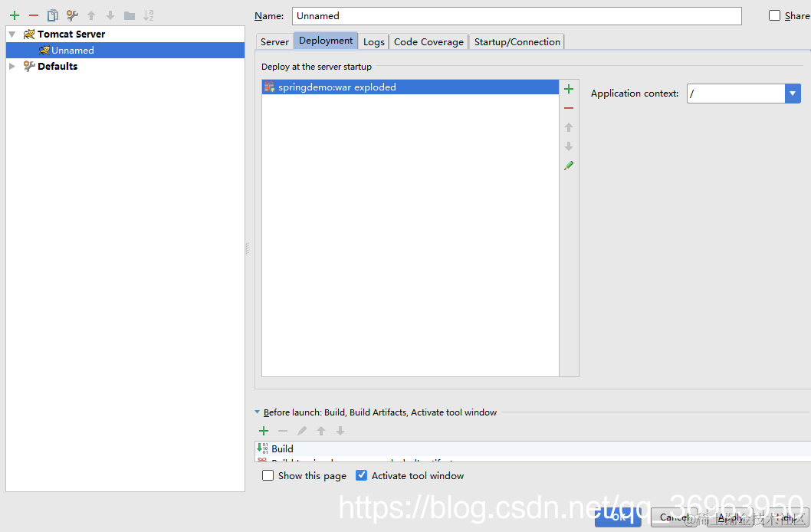
Task: Edit artifact with green pencil icon
Action: 569,166
